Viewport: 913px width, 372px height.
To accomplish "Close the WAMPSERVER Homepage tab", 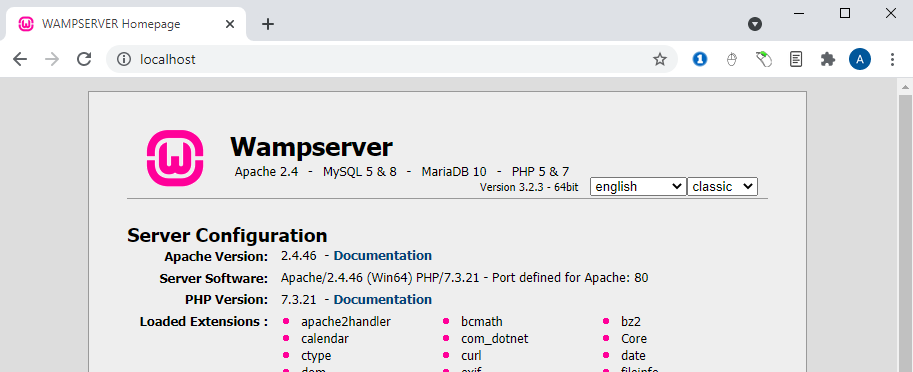I will (229, 24).
